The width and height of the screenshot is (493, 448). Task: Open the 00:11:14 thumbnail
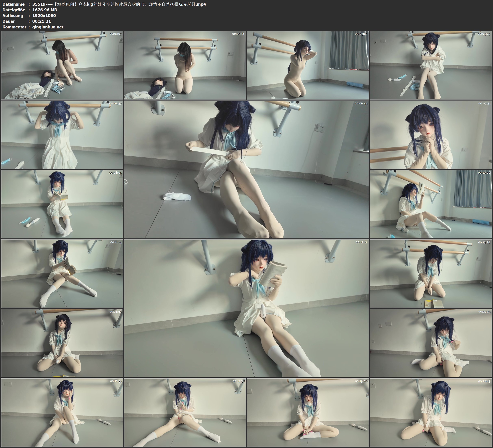(x=62, y=273)
